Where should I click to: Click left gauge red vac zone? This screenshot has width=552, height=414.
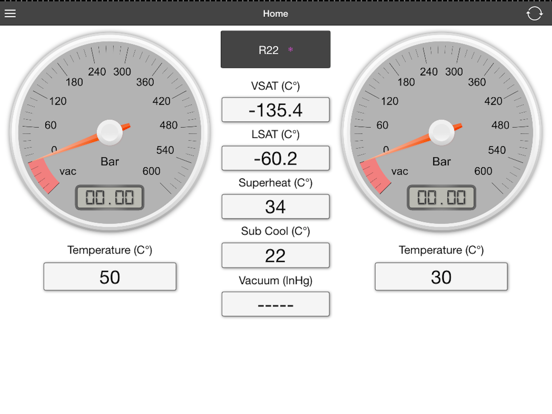pyautogui.click(x=43, y=176)
